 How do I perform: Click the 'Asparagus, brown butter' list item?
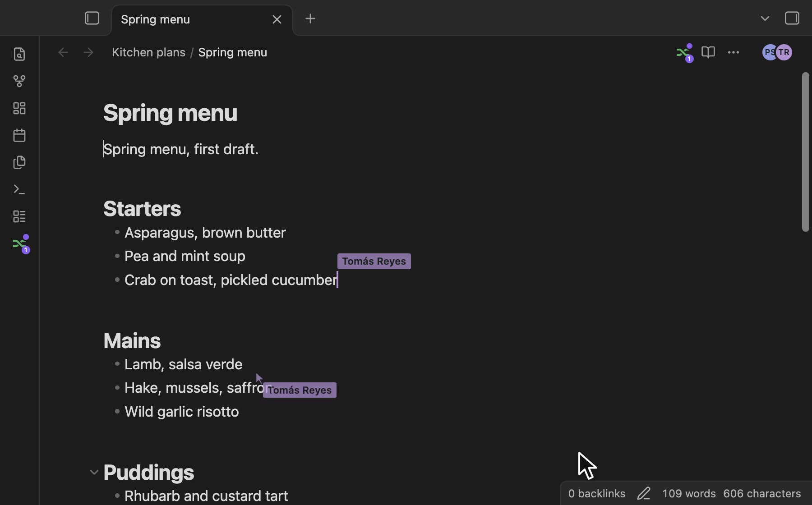pos(205,233)
